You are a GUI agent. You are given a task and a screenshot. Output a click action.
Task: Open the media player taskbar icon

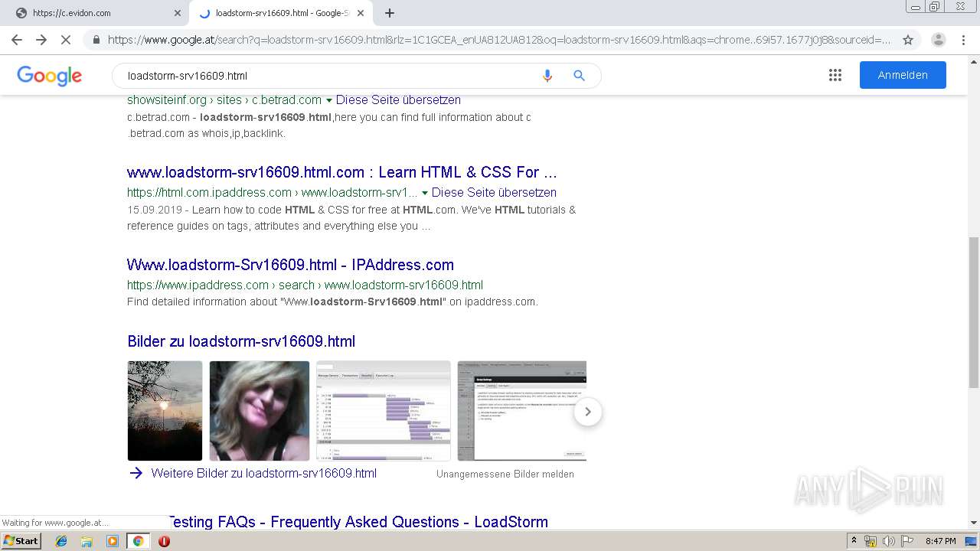pos(113,541)
